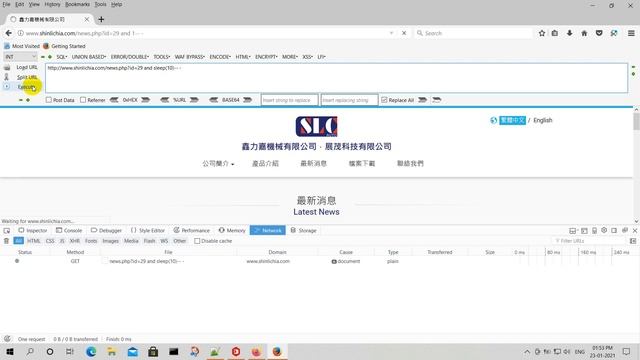The image size is (640, 360).
Task: Open the WAF BYPASS dropdown
Action: tap(189, 57)
